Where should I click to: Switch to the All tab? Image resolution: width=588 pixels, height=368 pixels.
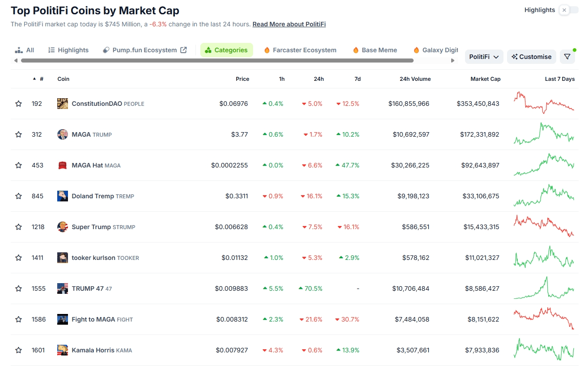tap(25, 50)
